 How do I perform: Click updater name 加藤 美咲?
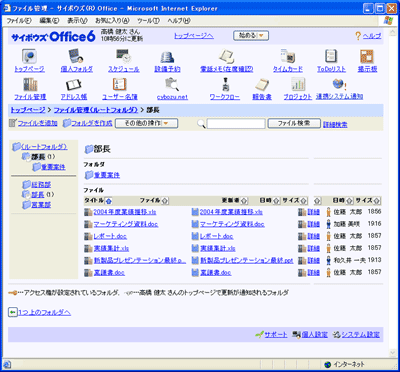coord(348,224)
